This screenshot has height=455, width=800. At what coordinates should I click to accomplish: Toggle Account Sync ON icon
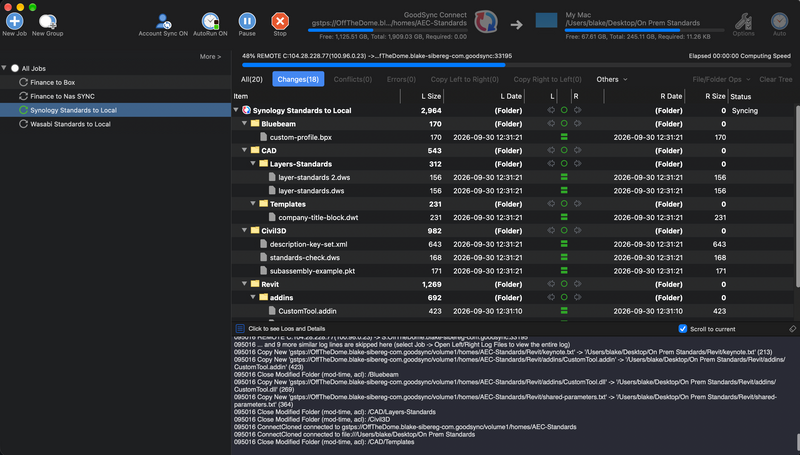[x=163, y=21]
